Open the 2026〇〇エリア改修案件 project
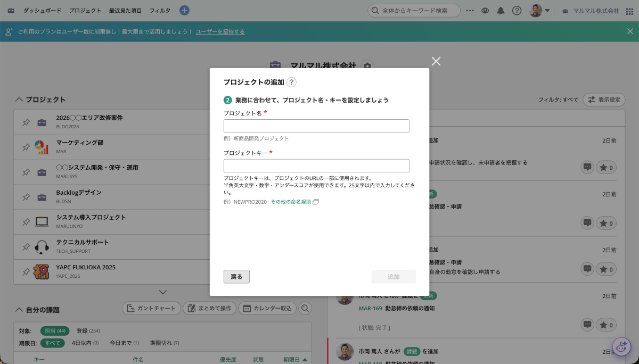Image resolution: width=639 pixels, height=364 pixels. (x=89, y=118)
